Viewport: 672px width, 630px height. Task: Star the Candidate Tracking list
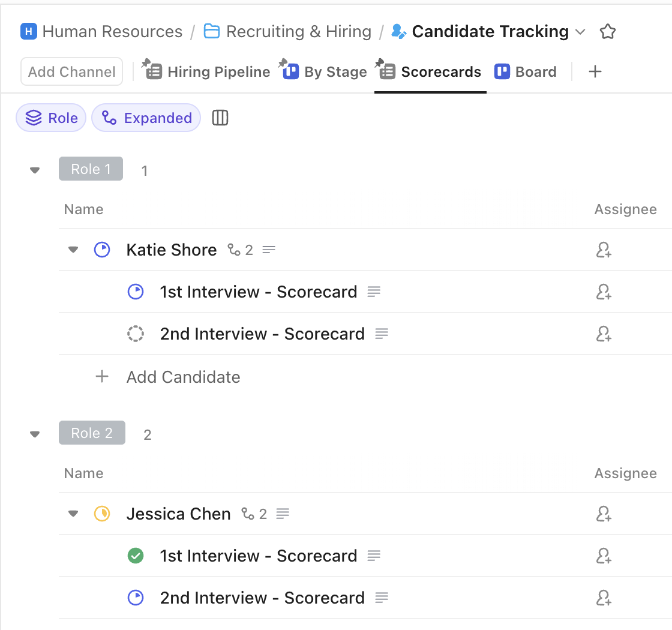(608, 31)
